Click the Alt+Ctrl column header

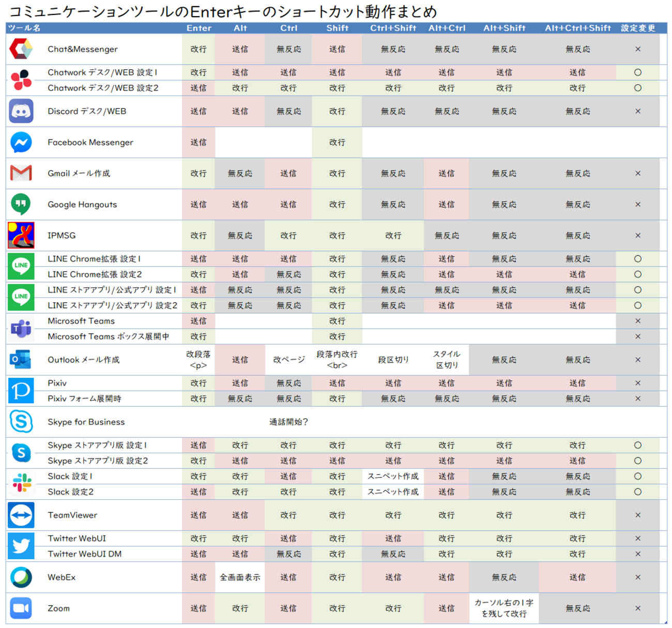[447, 28]
